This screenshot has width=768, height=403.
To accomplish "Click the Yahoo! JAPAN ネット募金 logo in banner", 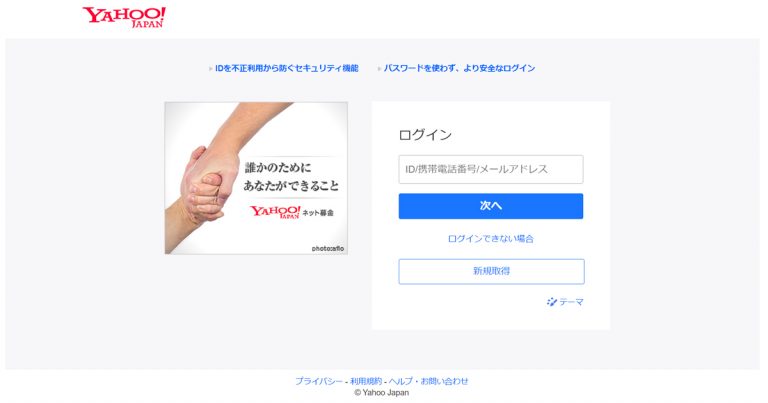I will pos(292,212).
